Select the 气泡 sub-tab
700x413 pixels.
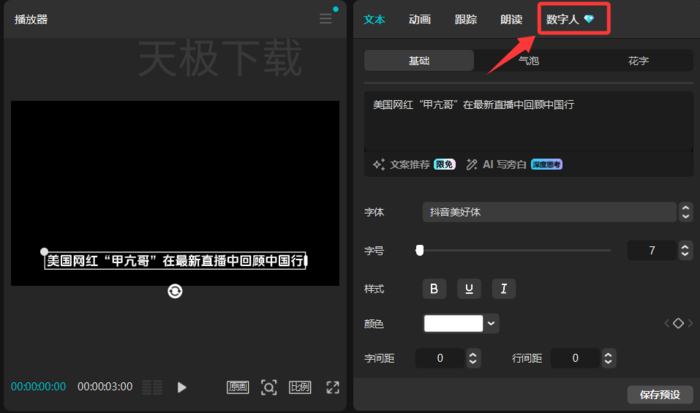(529, 60)
